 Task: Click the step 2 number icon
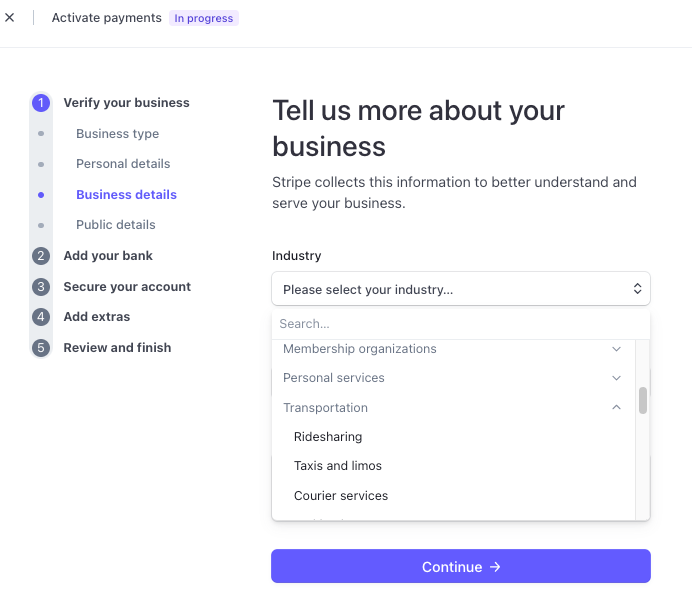41,256
